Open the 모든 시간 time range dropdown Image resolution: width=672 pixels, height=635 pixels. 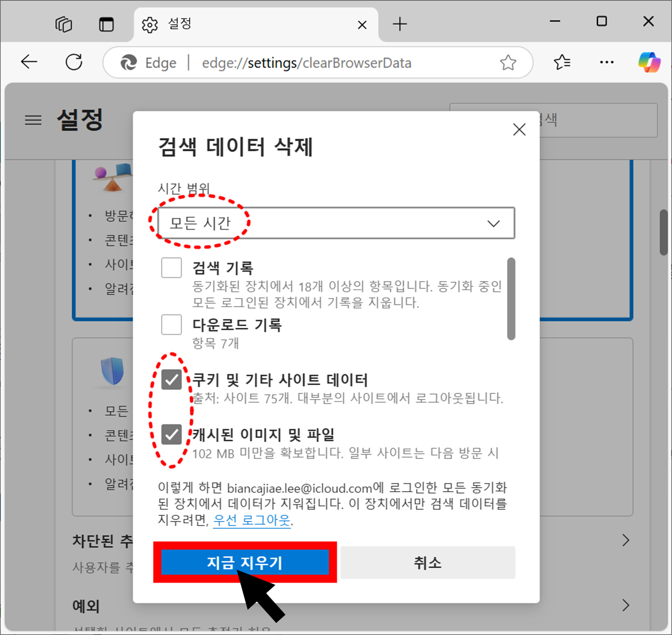335,223
